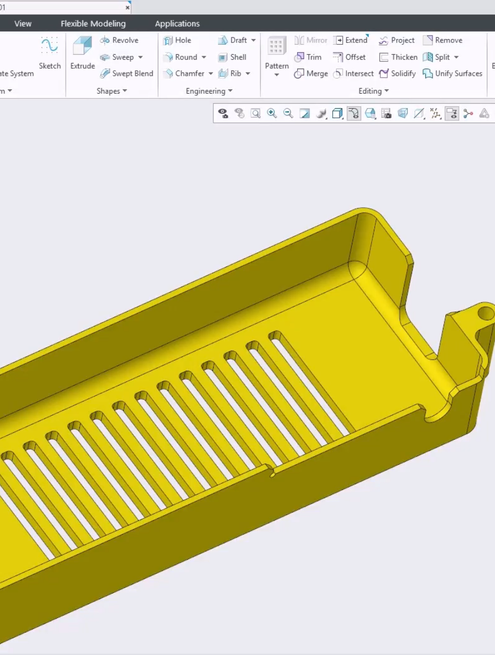The height and width of the screenshot is (655, 495).
Task: Click the Solidify tool
Action: pyautogui.click(x=397, y=74)
